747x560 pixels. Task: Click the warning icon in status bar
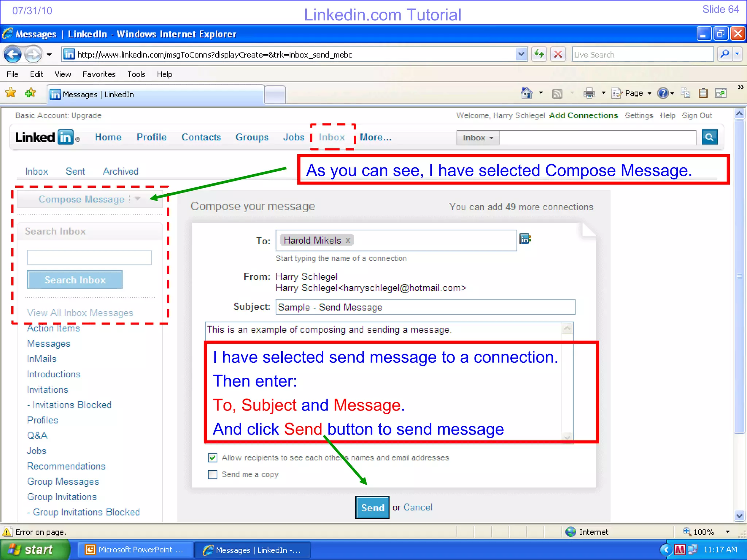tap(7, 532)
